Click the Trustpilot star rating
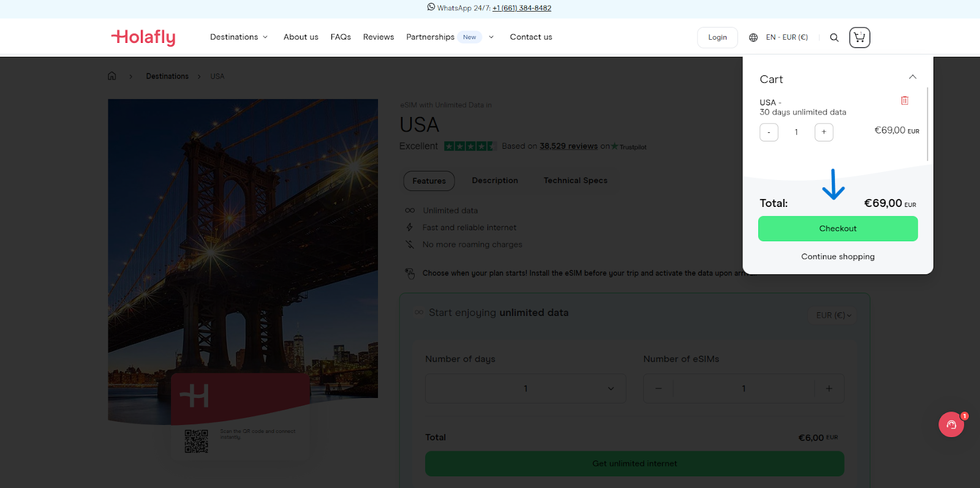Screen dimensions: 980x488 pyautogui.click(x=469, y=146)
